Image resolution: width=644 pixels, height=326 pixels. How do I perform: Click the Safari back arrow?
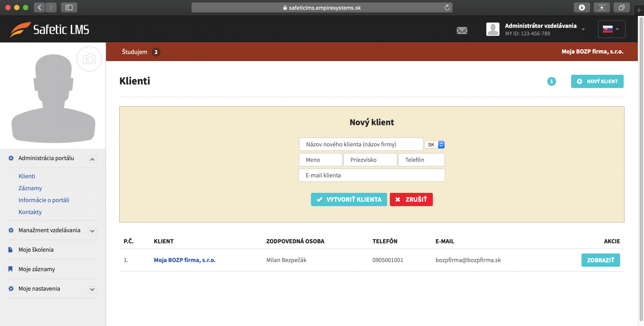[39, 8]
